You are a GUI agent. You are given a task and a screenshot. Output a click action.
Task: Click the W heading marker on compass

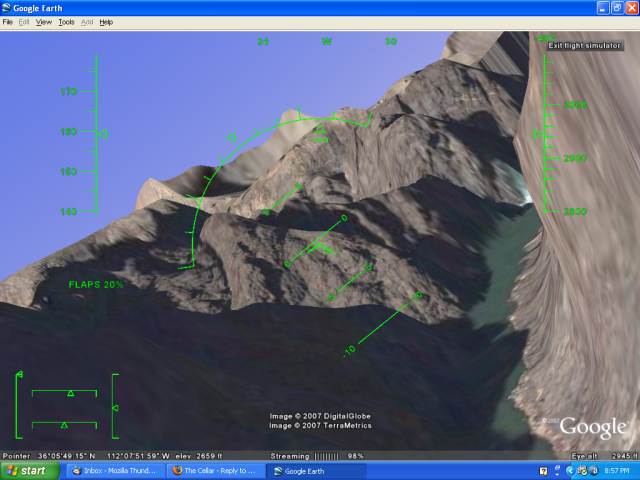[327, 41]
